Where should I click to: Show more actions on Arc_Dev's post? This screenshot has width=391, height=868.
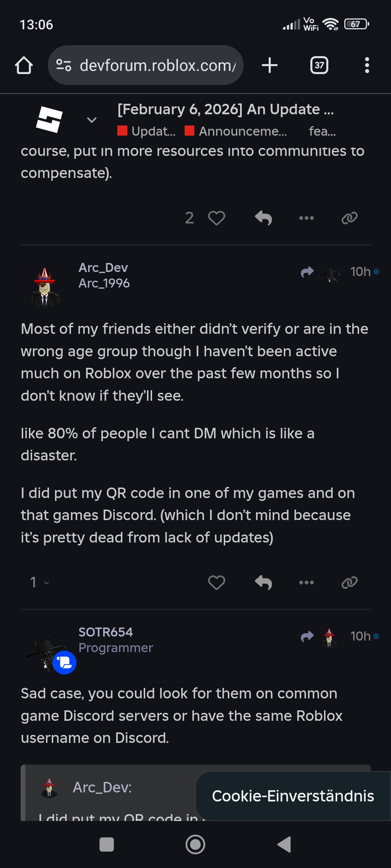point(306,582)
